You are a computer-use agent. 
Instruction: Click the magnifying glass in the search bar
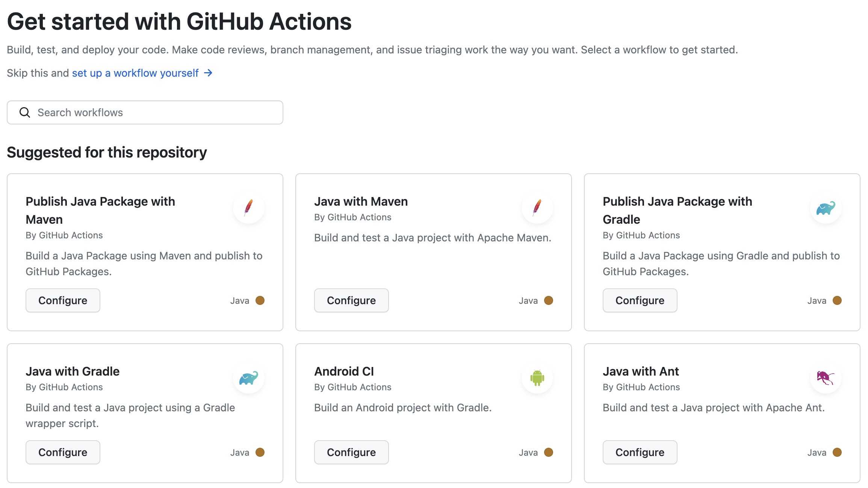click(x=24, y=112)
